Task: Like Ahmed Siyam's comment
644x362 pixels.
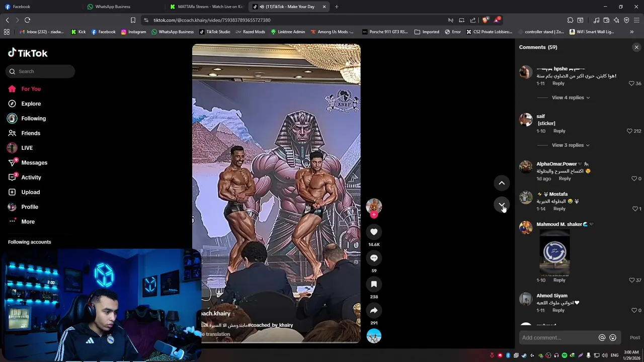Action: click(x=634, y=310)
